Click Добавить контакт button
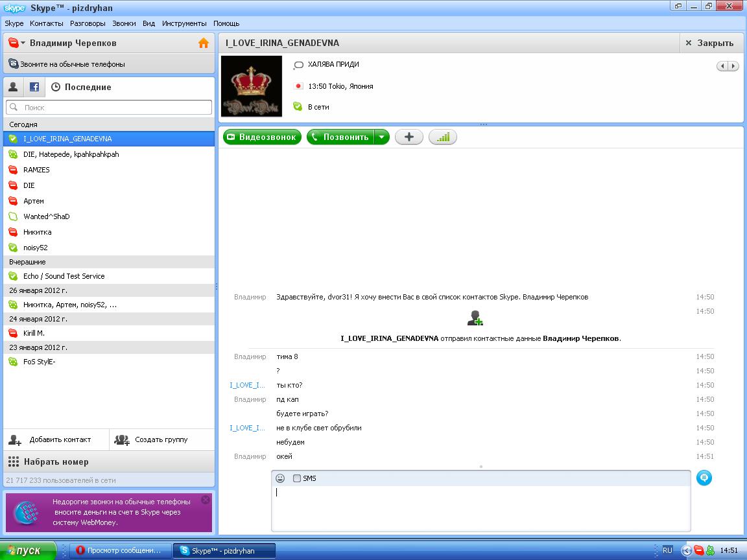The width and height of the screenshot is (747, 560). (x=56, y=439)
